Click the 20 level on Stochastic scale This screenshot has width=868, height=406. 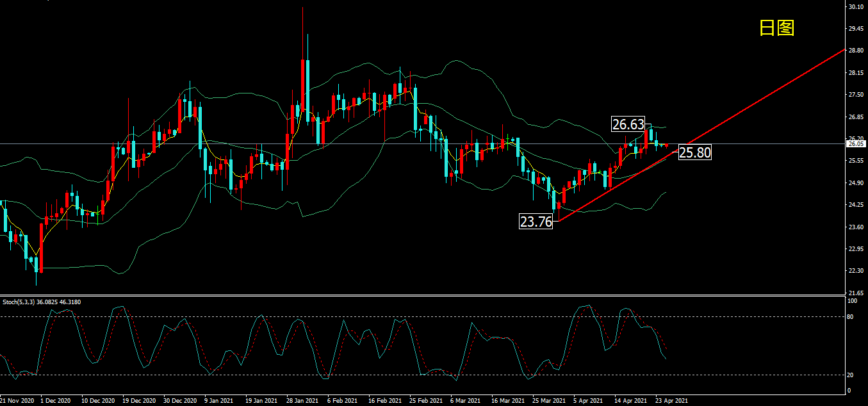click(851, 375)
